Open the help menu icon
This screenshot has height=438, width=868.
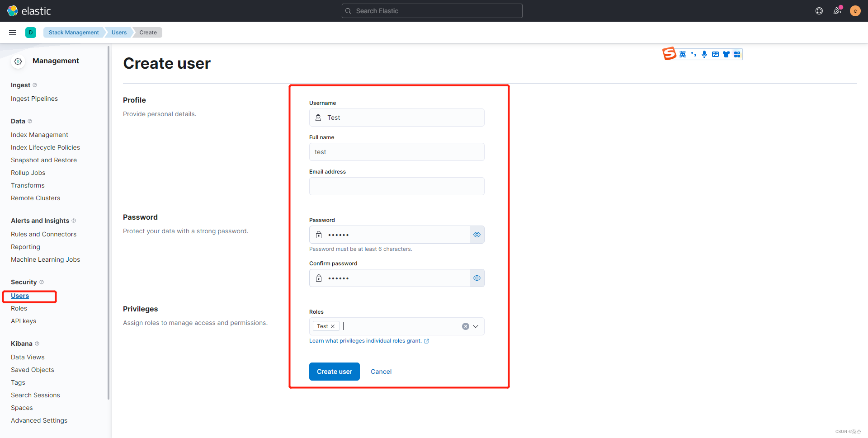(819, 11)
